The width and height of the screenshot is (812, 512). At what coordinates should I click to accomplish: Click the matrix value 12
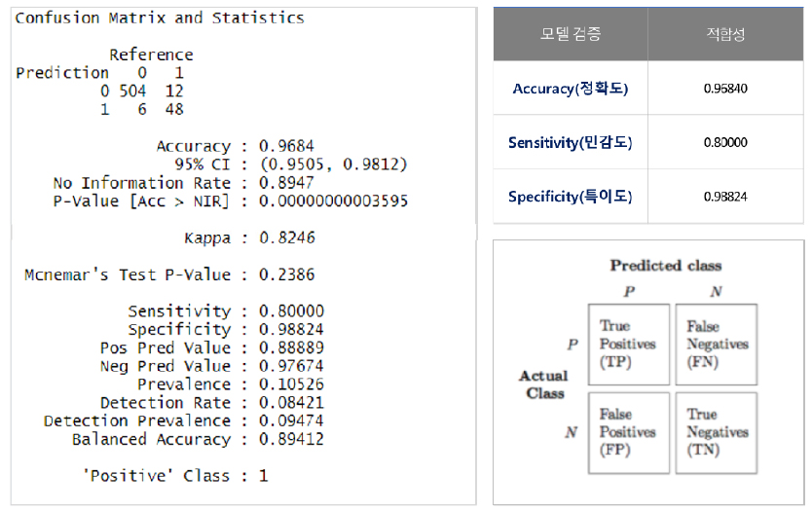[x=174, y=91]
